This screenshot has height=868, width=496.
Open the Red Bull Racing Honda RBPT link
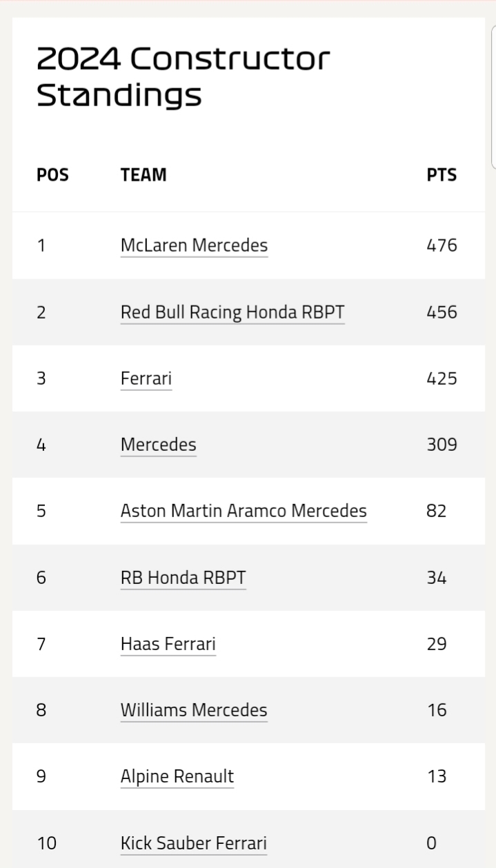tap(232, 312)
